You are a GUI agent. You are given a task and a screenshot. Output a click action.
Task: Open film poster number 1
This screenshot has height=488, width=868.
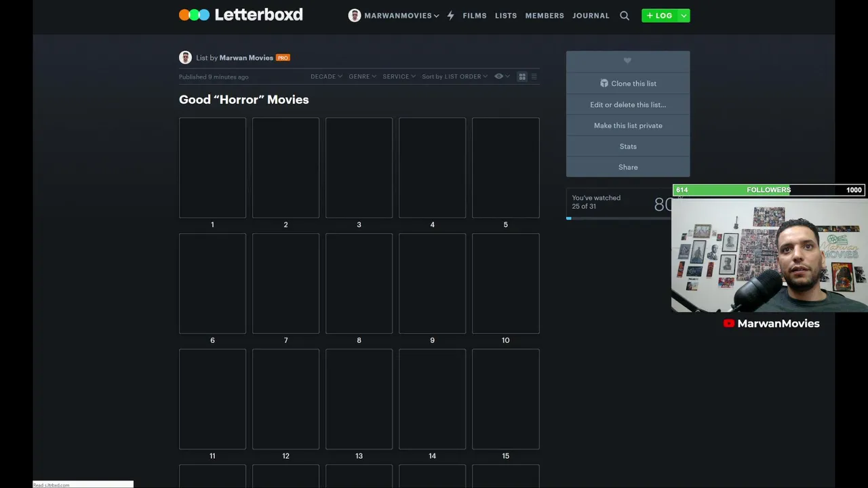tap(212, 168)
